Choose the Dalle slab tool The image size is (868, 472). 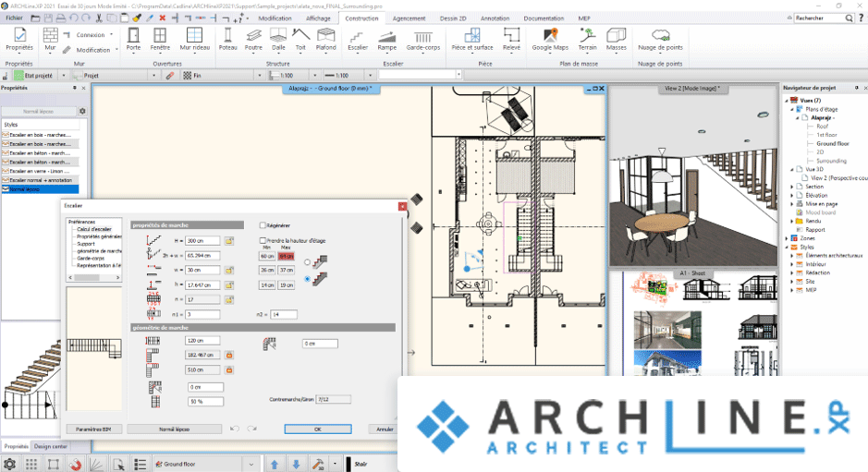278,40
